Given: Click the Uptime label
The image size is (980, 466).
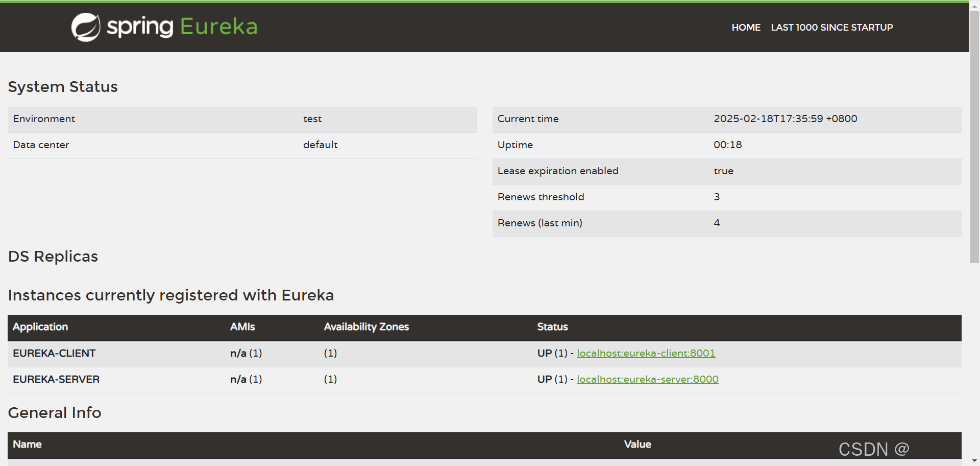Looking at the screenshot, I should [515, 145].
